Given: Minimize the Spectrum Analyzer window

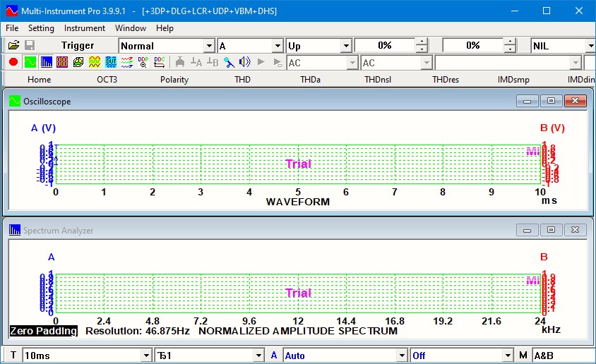Looking at the screenshot, I should click(x=528, y=230).
